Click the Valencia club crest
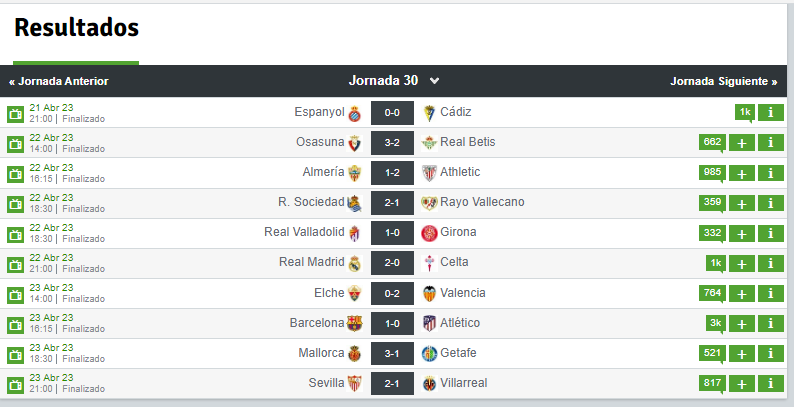The image size is (794, 407). (429, 293)
